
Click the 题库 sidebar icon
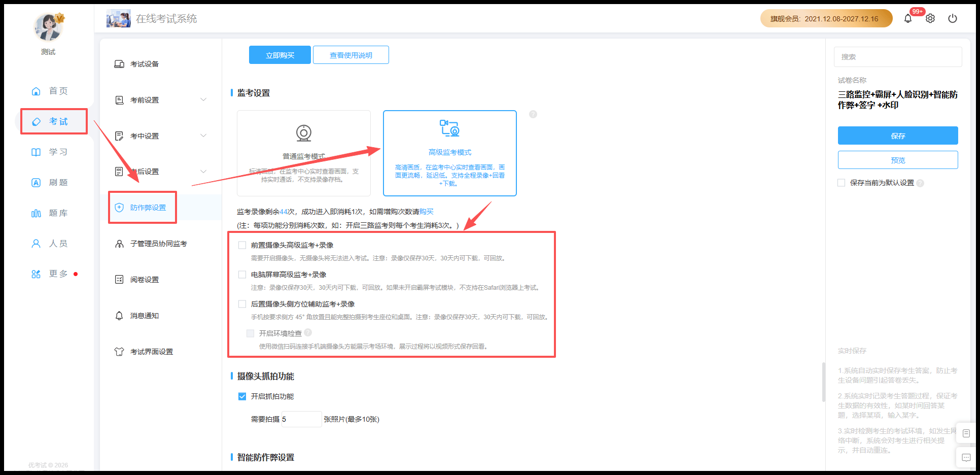click(36, 213)
